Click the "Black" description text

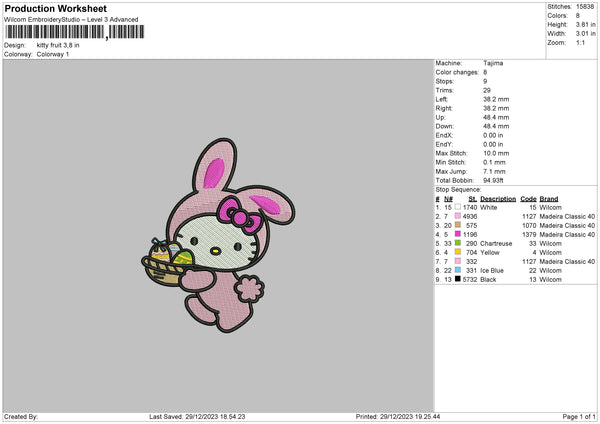pos(488,280)
